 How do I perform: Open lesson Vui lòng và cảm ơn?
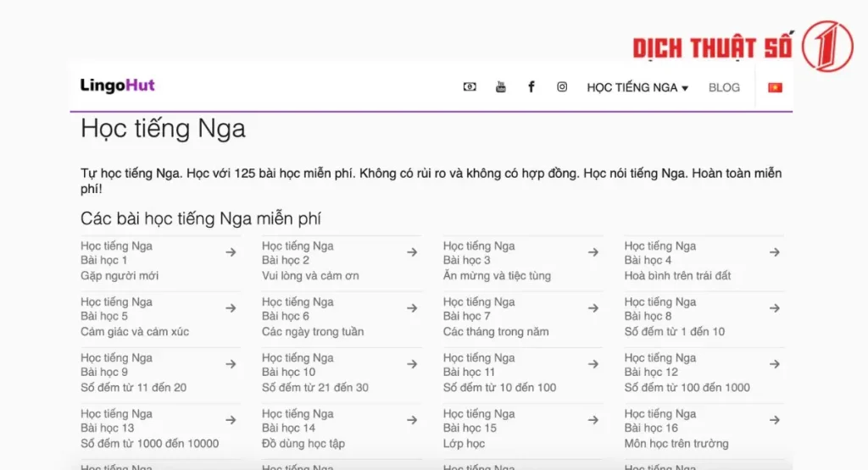310,275
